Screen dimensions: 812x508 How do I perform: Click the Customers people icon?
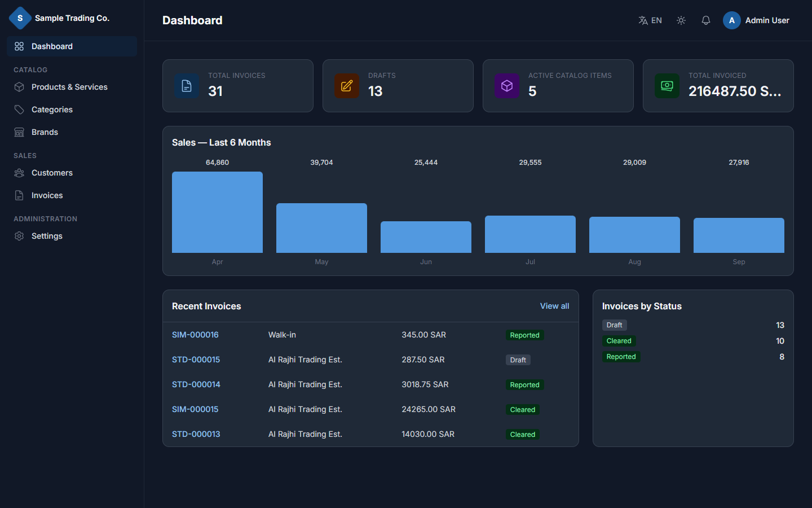pyautogui.click(x=19, y=173)
